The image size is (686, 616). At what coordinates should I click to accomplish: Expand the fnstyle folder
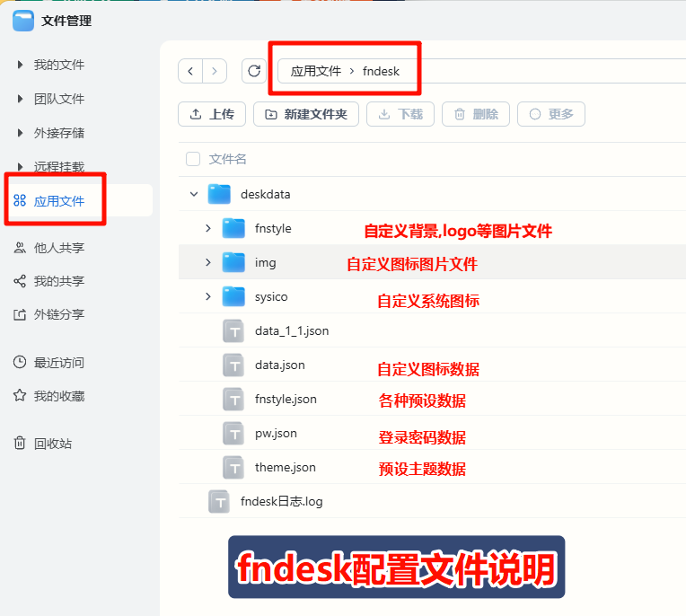(x=208, y=228)
